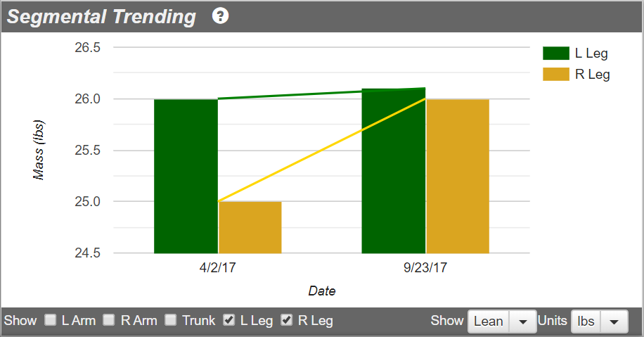
Task: Uncheck the L Leg checkbox
Action: (x=228, y=319)
